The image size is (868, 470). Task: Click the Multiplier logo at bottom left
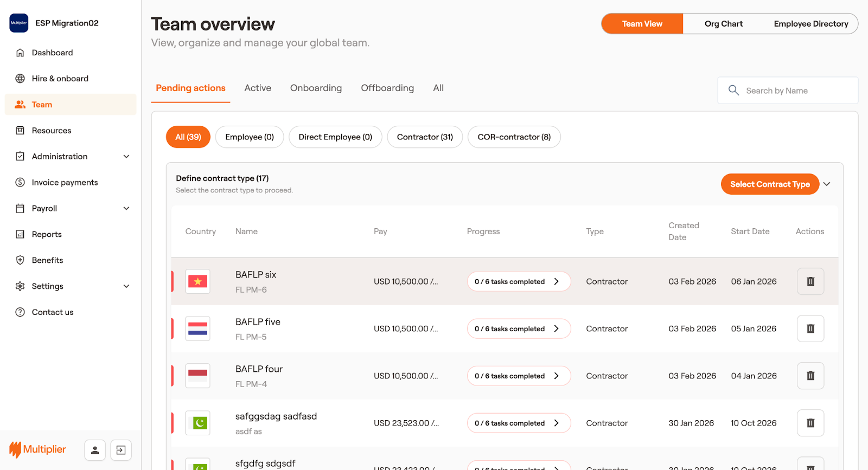coord(38,449)
